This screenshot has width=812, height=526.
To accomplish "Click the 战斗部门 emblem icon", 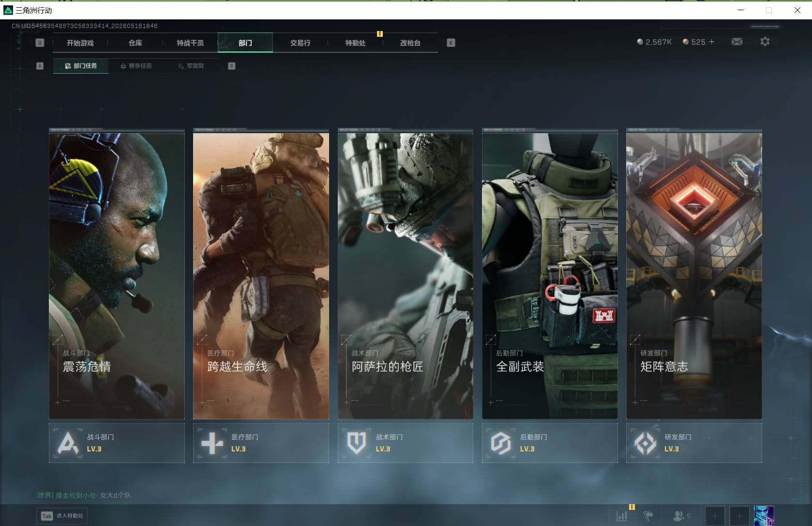I will (68, 443).
